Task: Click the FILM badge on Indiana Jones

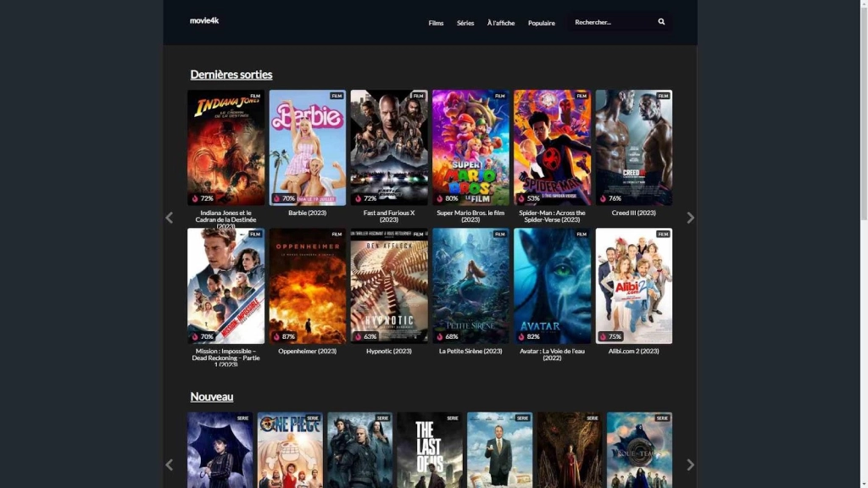Action: coord(254,96)
